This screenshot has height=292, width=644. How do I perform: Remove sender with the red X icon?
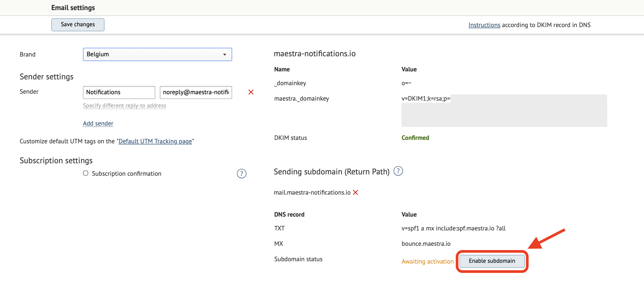pos(251,92)
